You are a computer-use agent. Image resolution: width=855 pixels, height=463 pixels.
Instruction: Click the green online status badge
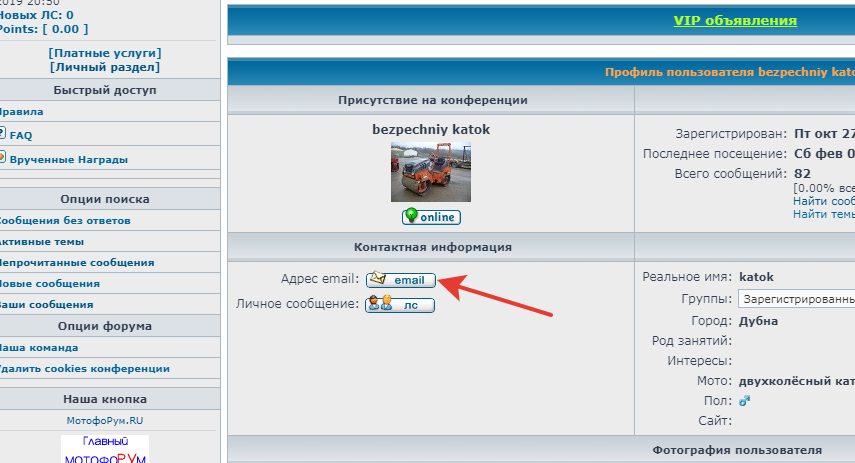tap(431, 217)
